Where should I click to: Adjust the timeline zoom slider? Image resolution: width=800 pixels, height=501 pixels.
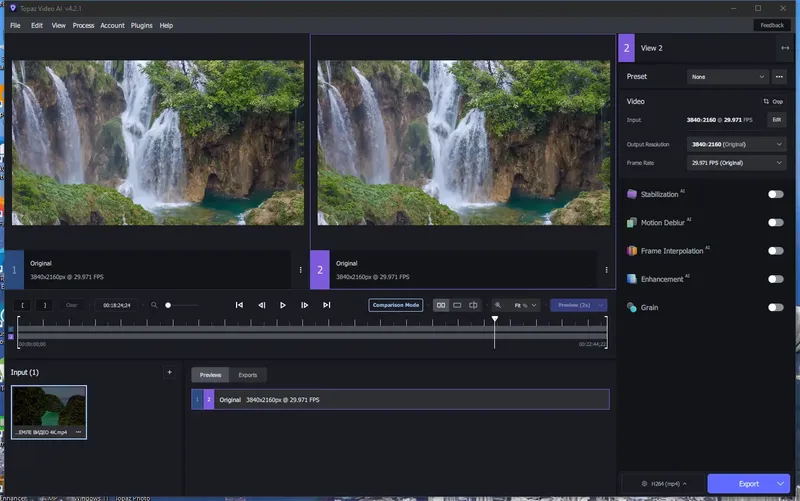pyautogui.click(x=169, y=305)
